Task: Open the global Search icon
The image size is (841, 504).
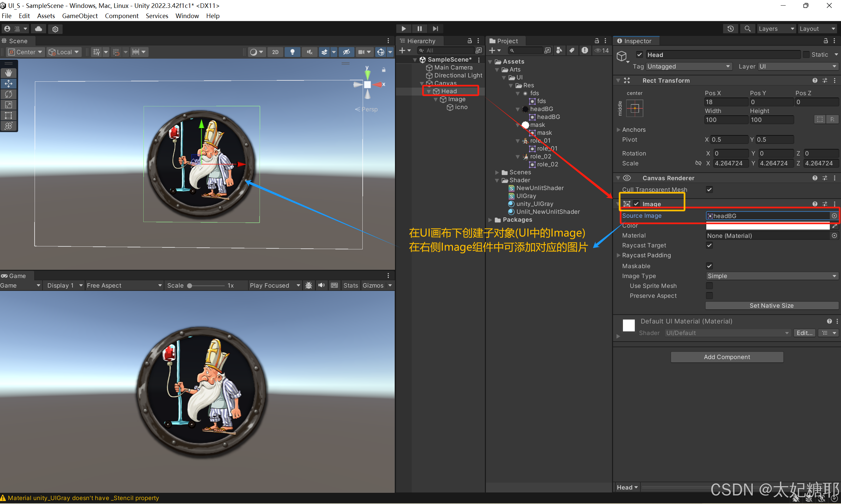Action: pos(747,29)
